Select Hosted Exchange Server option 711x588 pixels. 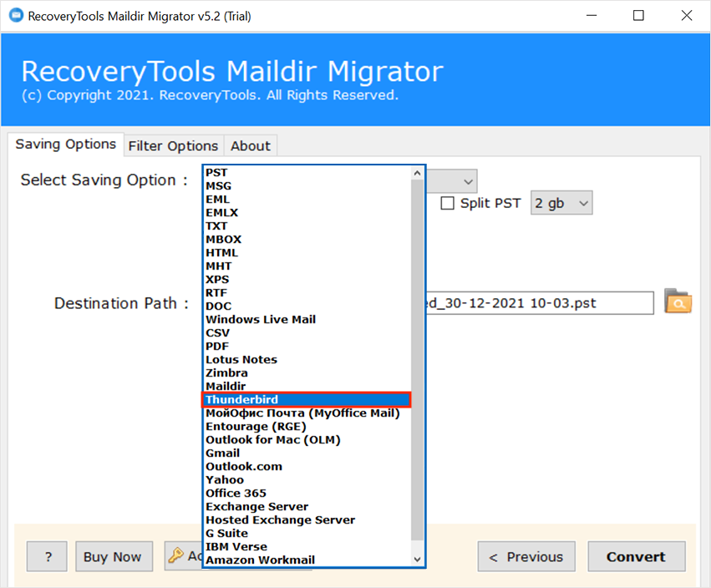click(x=307, y=520)
